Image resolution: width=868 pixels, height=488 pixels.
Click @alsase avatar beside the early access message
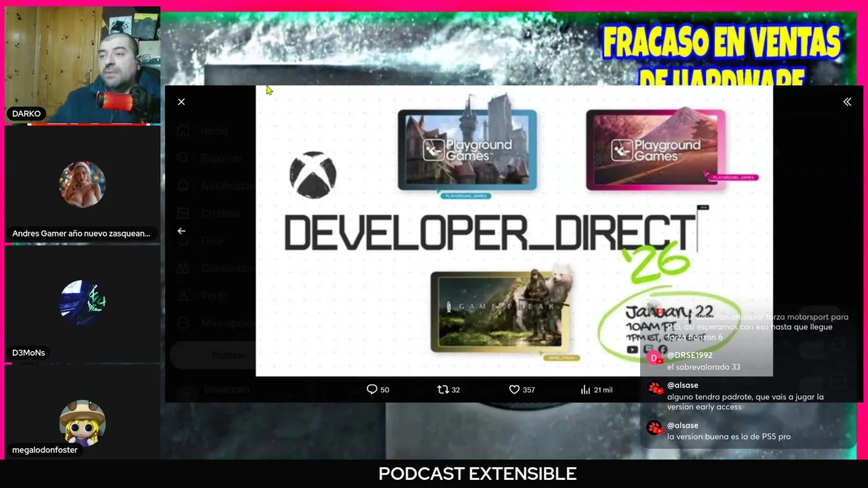pyautogui.click(x=654, y=389)
